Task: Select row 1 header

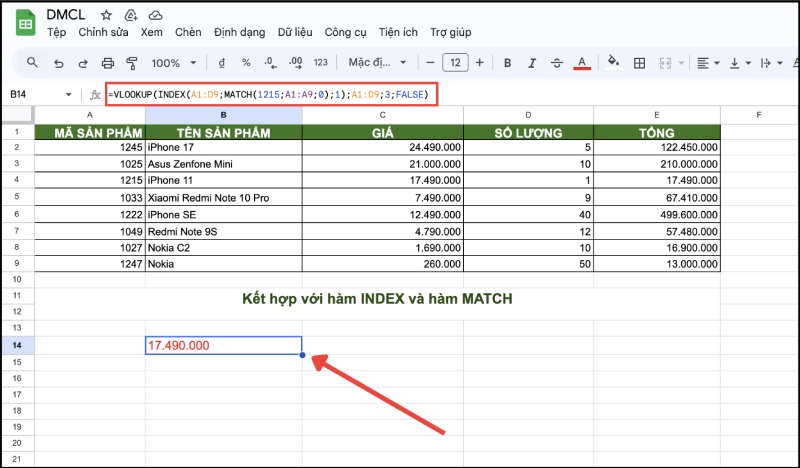Action: tap(17, 132)
